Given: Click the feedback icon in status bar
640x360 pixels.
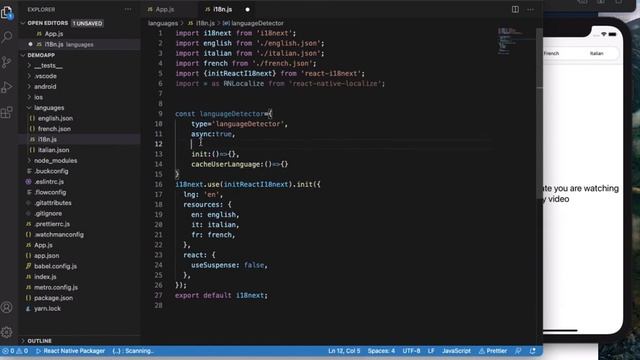Looking at the screenshot, I should click(x=518, y=351).
